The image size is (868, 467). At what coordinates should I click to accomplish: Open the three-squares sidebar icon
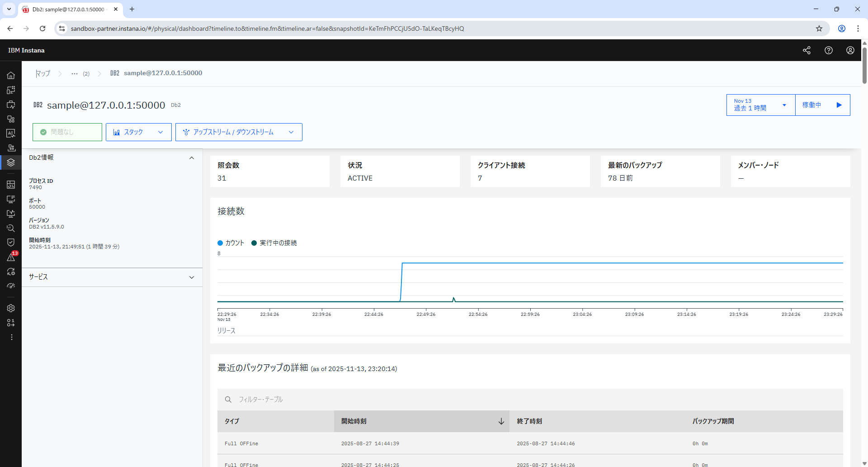tap(11, 119)
